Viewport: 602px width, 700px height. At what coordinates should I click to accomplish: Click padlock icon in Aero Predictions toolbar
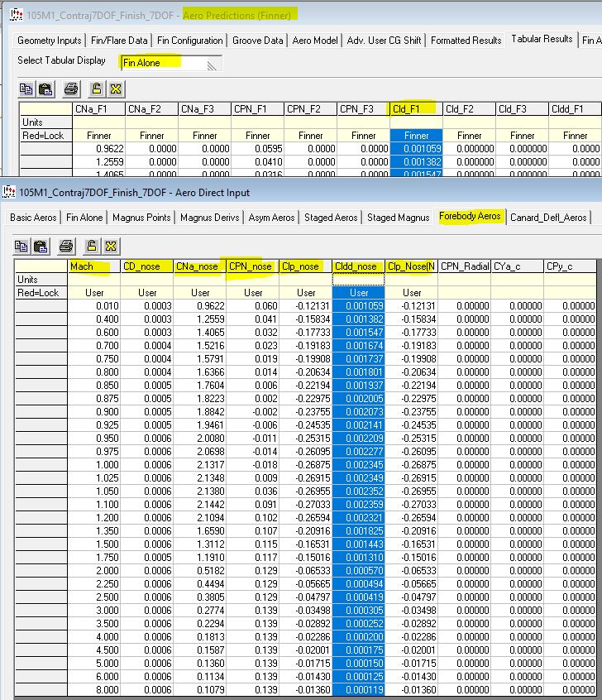(x=96, y=89)
